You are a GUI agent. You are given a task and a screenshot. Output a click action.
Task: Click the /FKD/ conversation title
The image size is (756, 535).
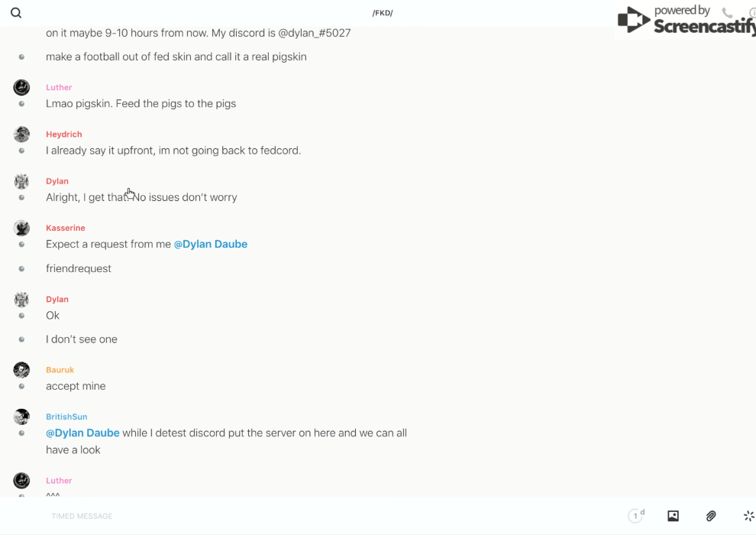click(383, 13)
